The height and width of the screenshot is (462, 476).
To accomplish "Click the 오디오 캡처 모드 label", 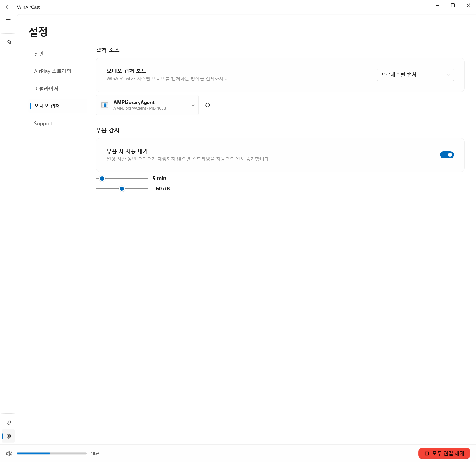I will click(x=126, y=71).
